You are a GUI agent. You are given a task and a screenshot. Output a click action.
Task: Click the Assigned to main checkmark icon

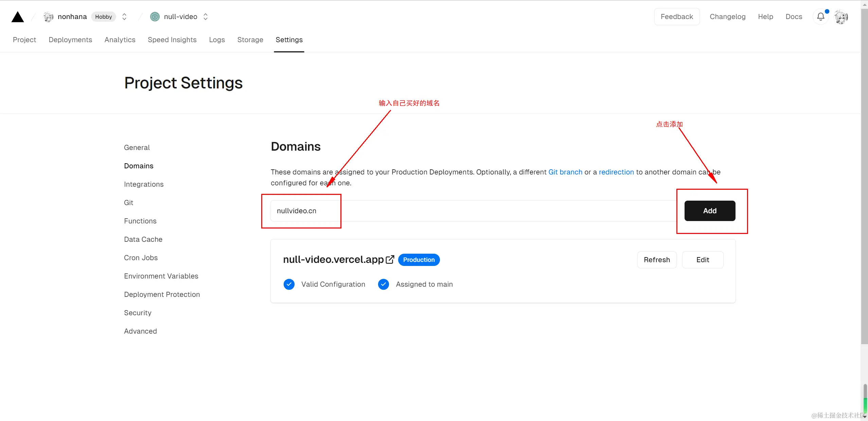[x=384, y=284]
